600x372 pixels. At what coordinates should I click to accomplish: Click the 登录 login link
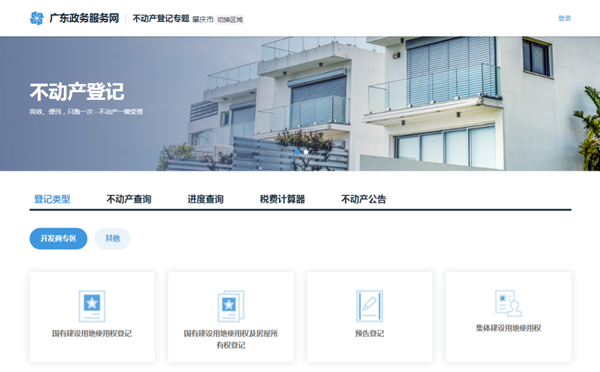[564, 18]
